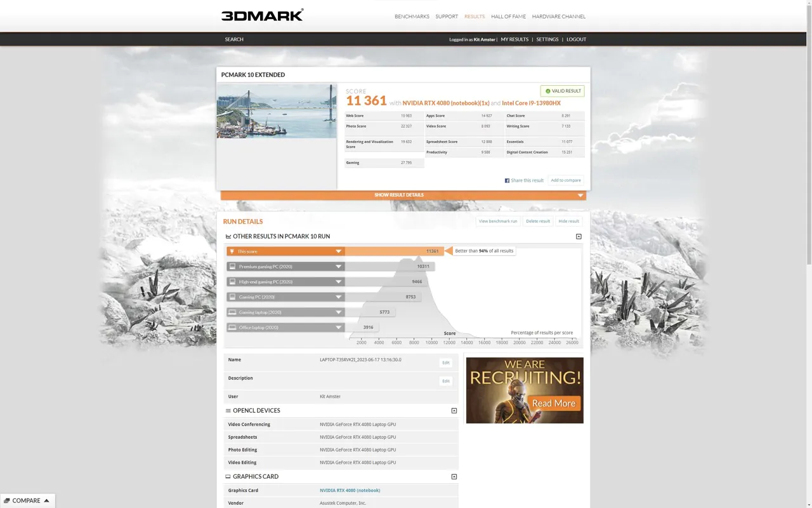Click the Gaming score row 27 795
The image size is (812, 508).
point(384,163)
